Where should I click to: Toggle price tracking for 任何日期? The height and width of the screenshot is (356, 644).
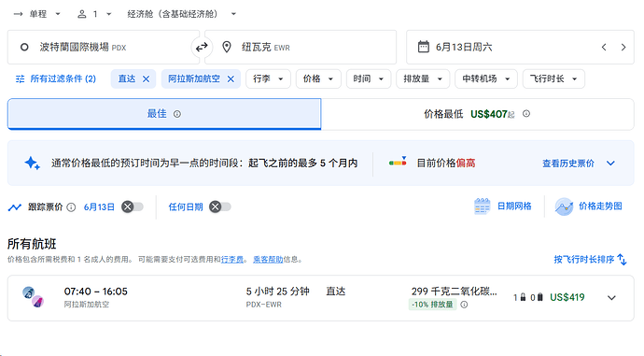click(220, 206)
